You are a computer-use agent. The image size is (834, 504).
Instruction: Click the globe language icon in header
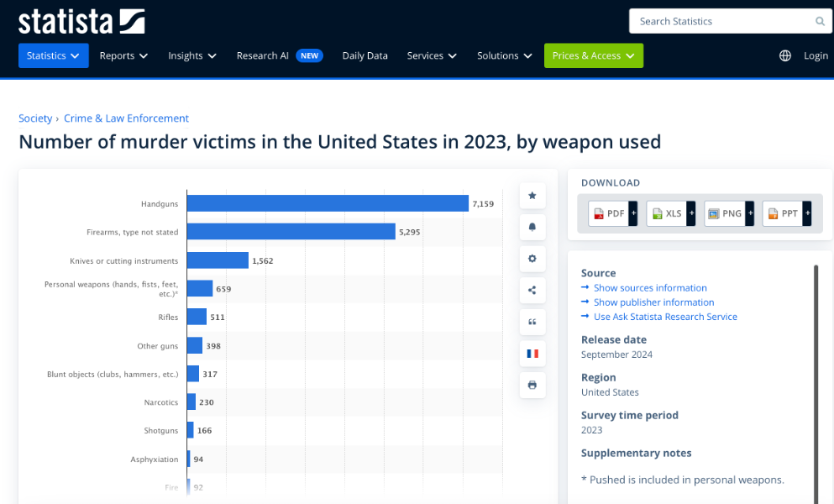coord(785,55)
